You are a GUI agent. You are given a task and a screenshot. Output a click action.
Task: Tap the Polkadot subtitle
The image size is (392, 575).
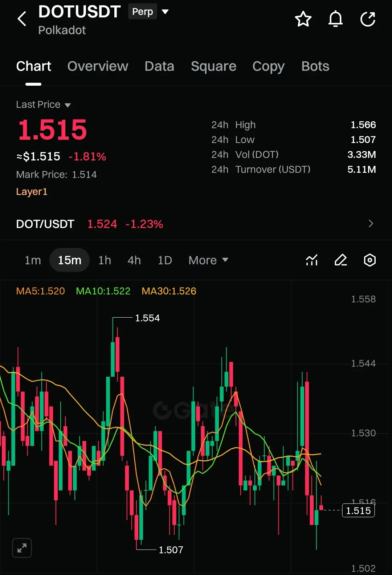click(x=62, y=30)
